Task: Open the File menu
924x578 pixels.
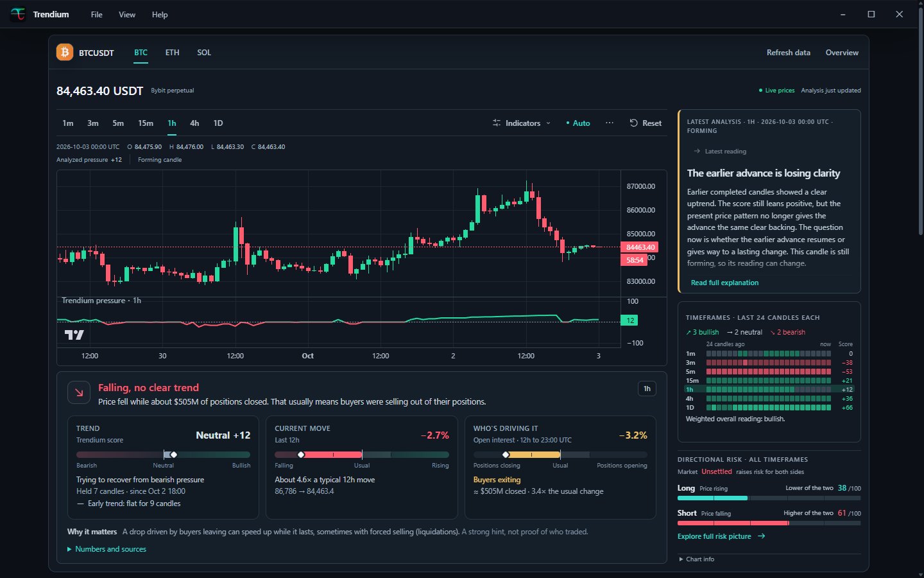Action: [96, 14]
